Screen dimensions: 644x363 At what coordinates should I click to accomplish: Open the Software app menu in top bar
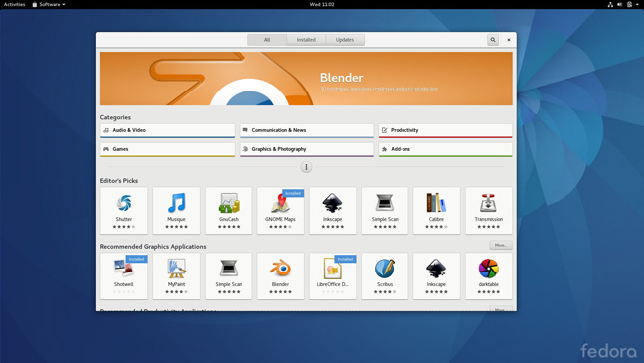coord(49,5)
